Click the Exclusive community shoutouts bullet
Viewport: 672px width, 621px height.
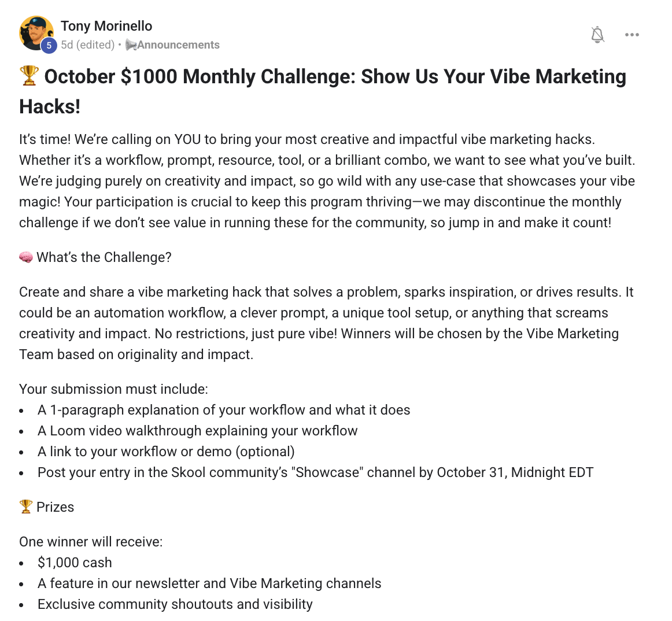pos(175,604)
